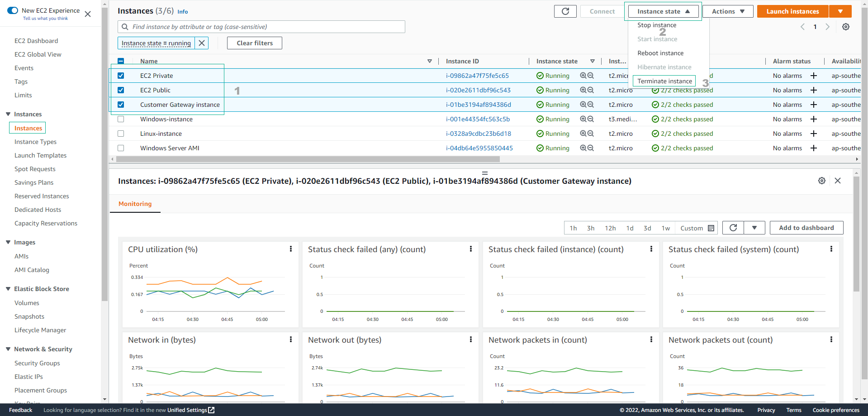The width and height of the screenshot is (868, 416).
Task: Remove the running instance state filter
Action: pos(202,43)
